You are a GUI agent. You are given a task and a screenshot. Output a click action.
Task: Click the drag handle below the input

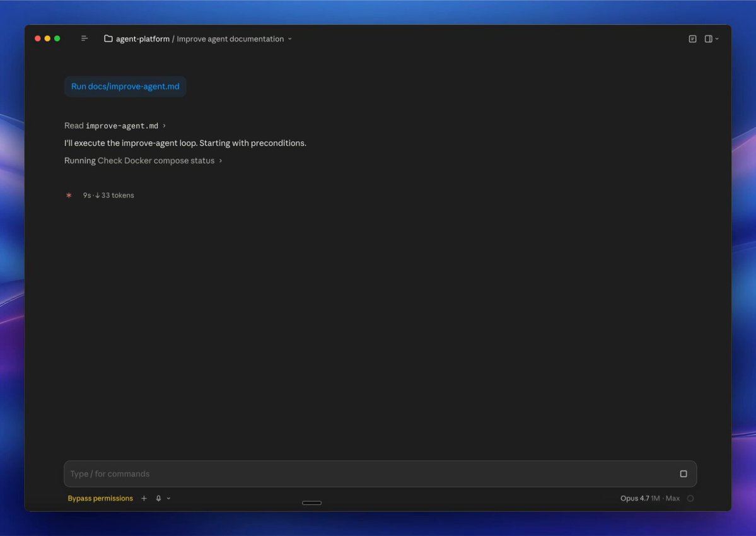tap(312, 503)
